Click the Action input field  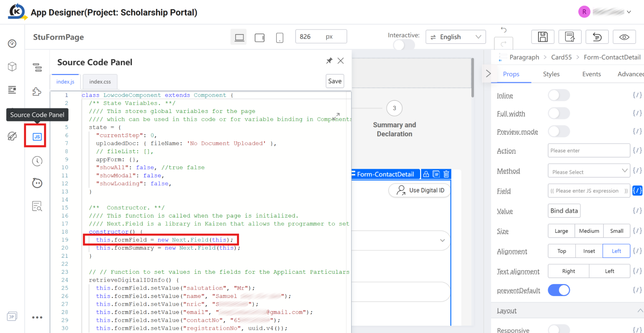589,151
